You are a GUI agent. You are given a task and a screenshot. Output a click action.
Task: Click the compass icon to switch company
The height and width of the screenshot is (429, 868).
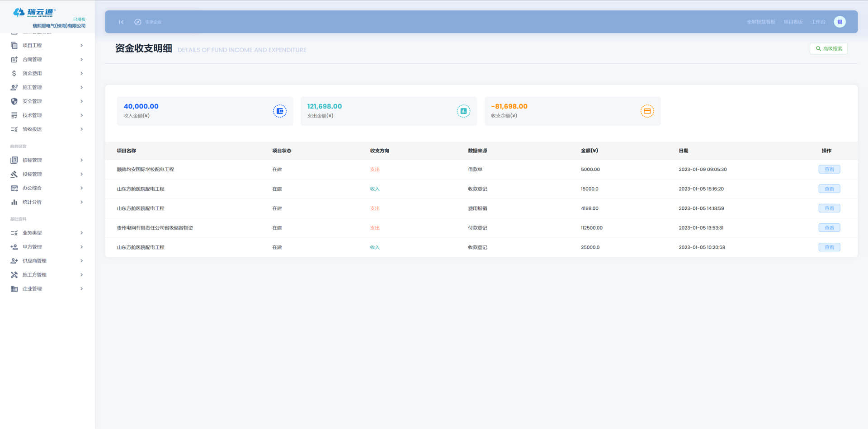click(138, 22)
